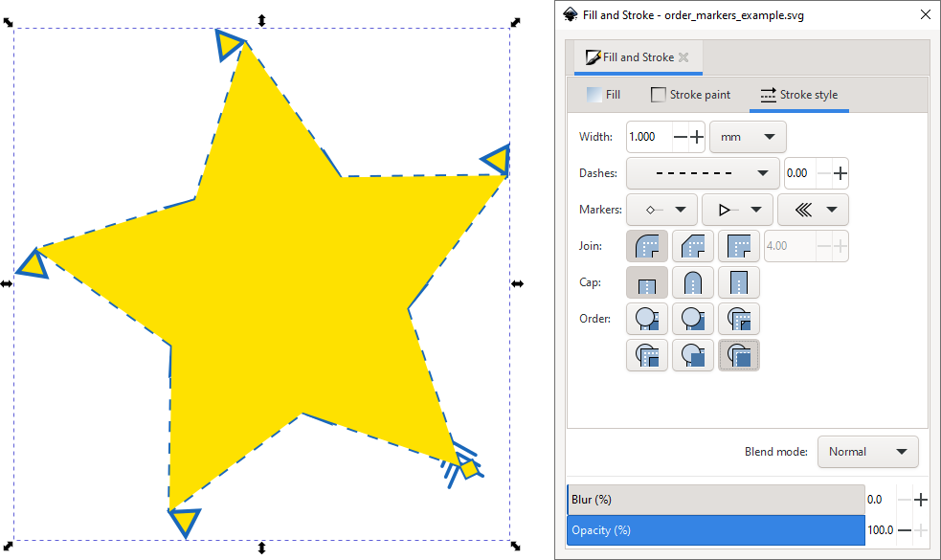Click the top-right corner scale handle
941x560 pixels.
[x=516, y=22]
